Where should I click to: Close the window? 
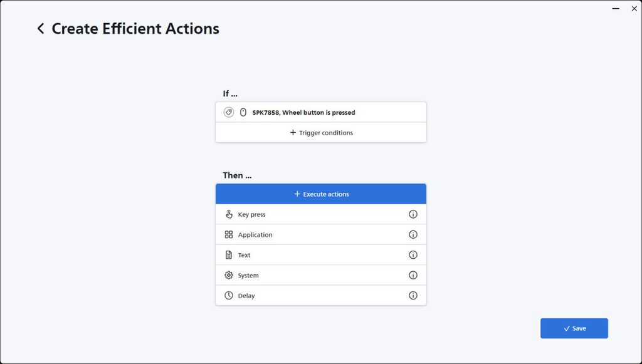click(634, 9)
